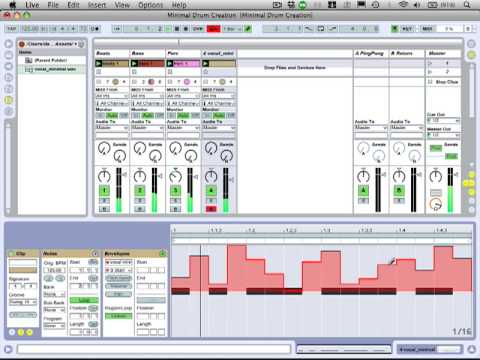
Task: Click the bottom Crossfader section selector on right edge
Action: tap(471, 210)
